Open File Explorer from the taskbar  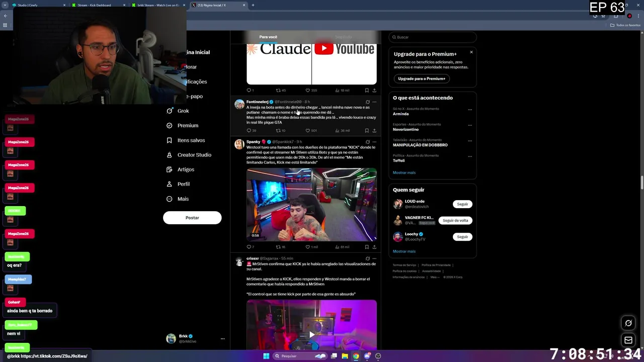click(x=345, y=356)
